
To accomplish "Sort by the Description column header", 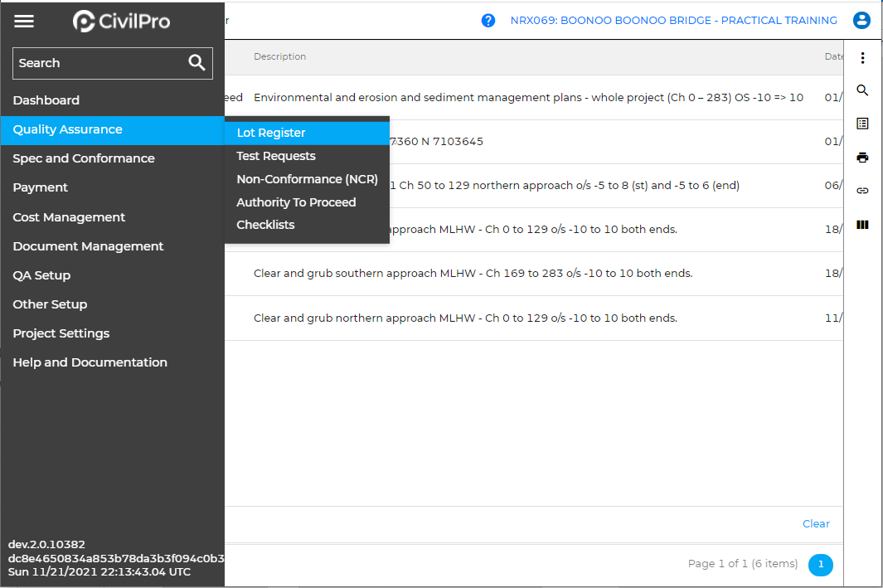I will [x=280, y=56].
